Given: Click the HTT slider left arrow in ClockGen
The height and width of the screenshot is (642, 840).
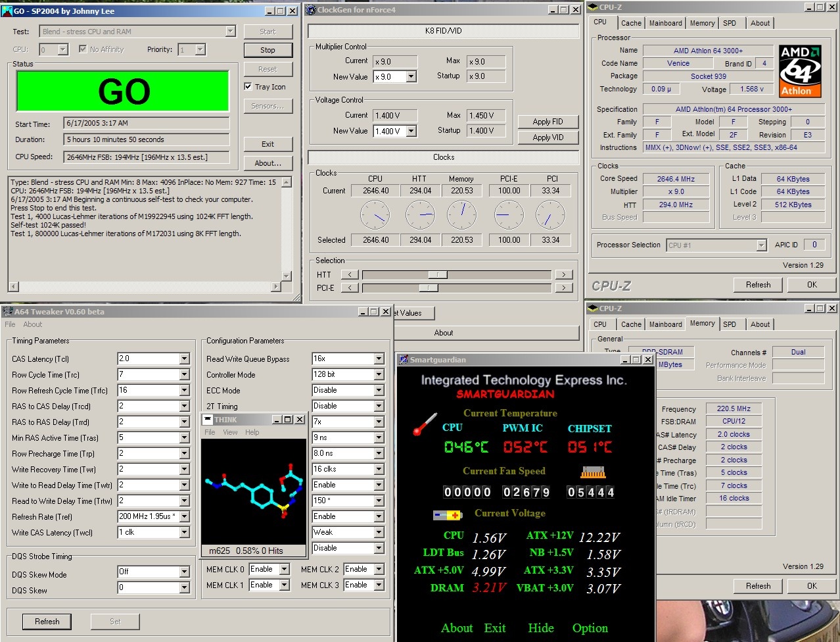Looking at the screenshot, I should pos(350,274).
